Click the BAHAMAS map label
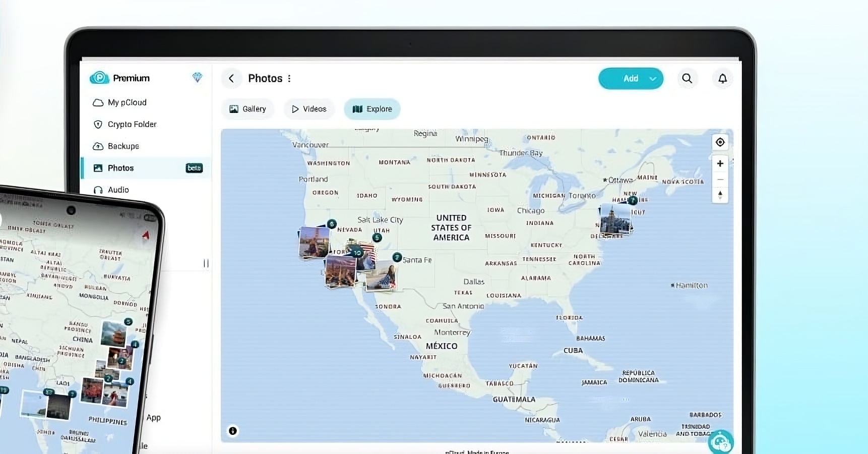 pos(591,338)
